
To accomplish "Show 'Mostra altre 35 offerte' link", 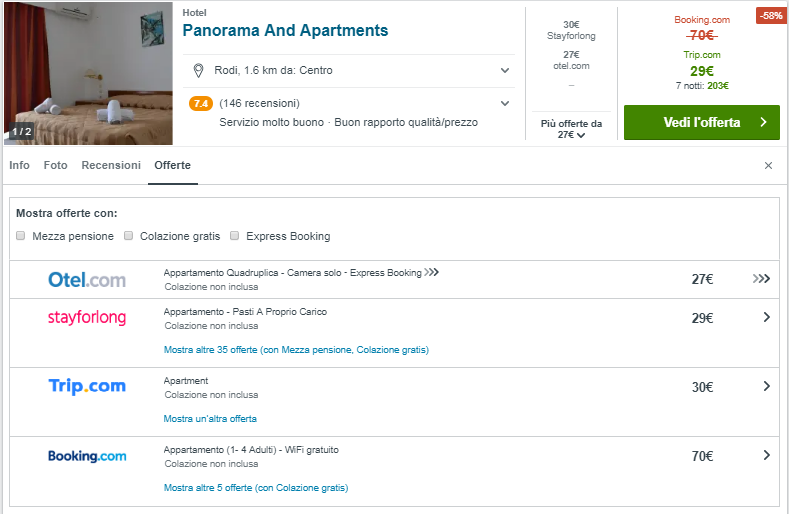I will click(x=296, y=350).
